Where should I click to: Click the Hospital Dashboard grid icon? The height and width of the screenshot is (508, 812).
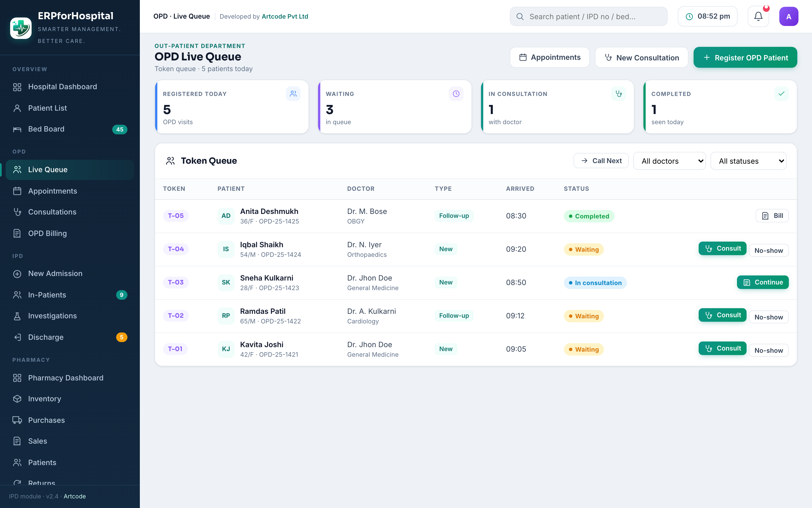(17, 87)
